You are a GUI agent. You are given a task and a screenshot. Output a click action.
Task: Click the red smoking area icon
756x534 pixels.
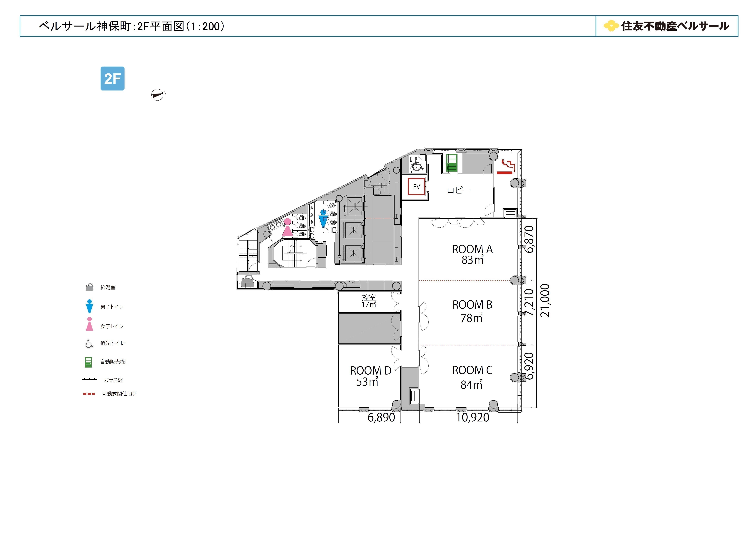(506, 167)
